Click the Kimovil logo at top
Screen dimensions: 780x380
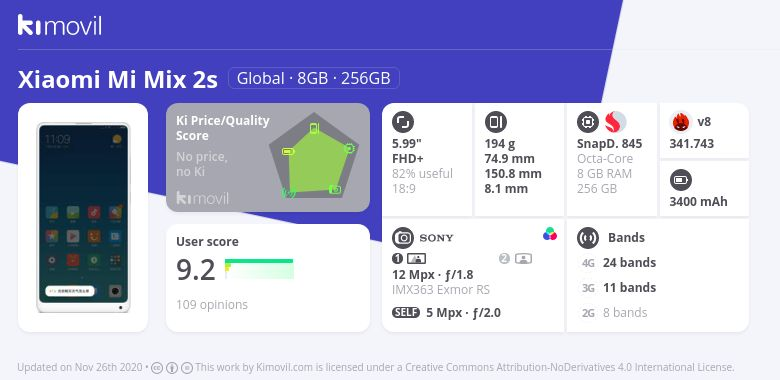point(60,25)
